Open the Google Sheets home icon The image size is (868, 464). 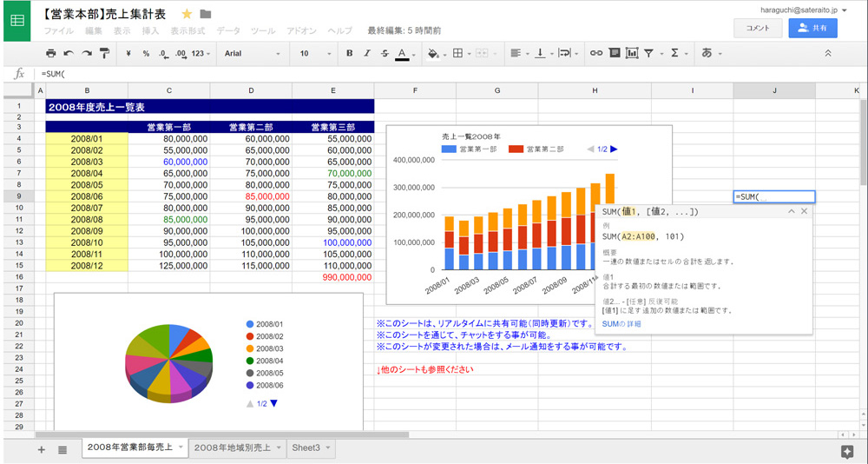point(17,21)
